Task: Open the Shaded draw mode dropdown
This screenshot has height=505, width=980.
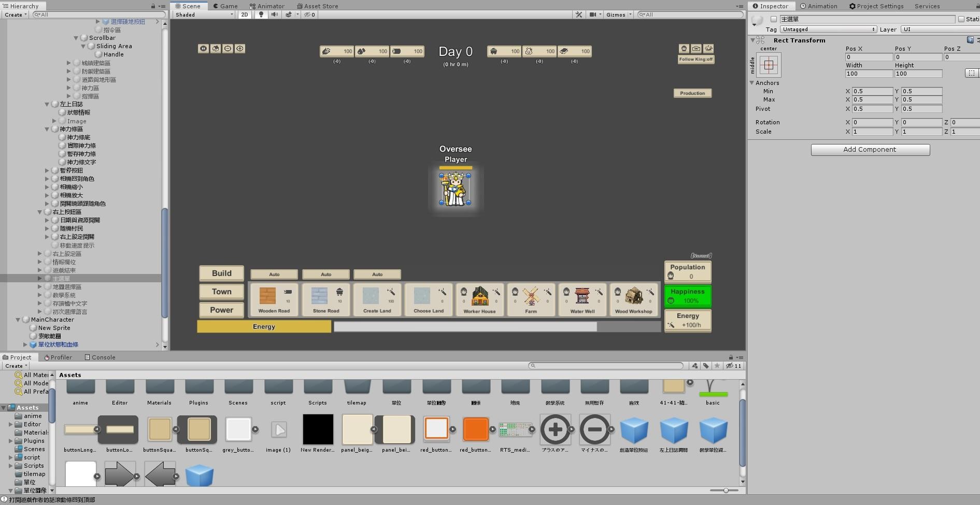Action: 204,15
